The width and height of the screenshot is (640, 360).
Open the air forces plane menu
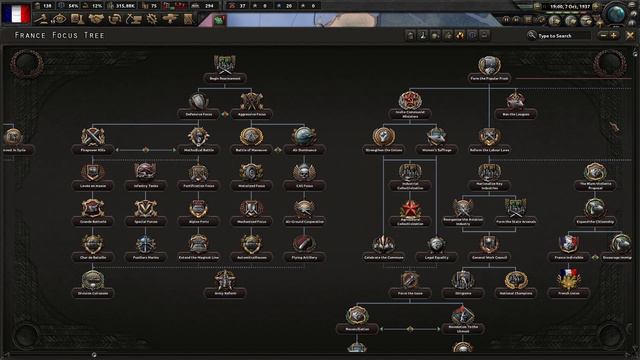point(170,19)
